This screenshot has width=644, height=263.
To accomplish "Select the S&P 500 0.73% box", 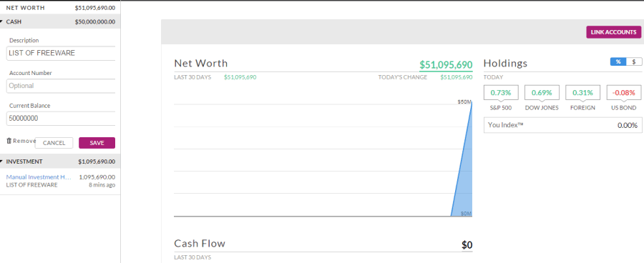I will click(x=501, y=93).
